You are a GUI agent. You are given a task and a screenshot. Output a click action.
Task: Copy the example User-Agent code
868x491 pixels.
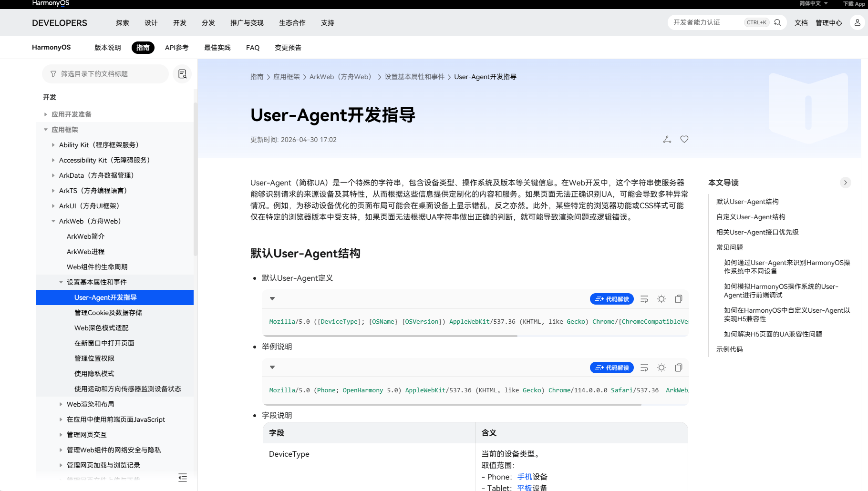pyautogui.click(x=679, y=368)
